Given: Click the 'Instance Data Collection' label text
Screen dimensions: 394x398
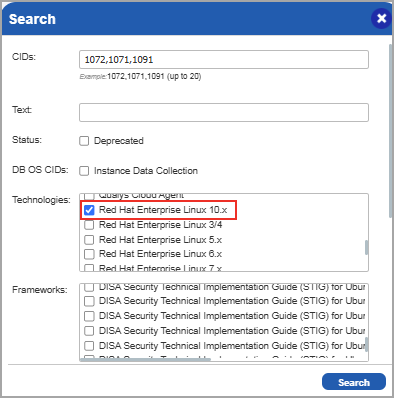Looking at the screenshot, I should point(146,171).
